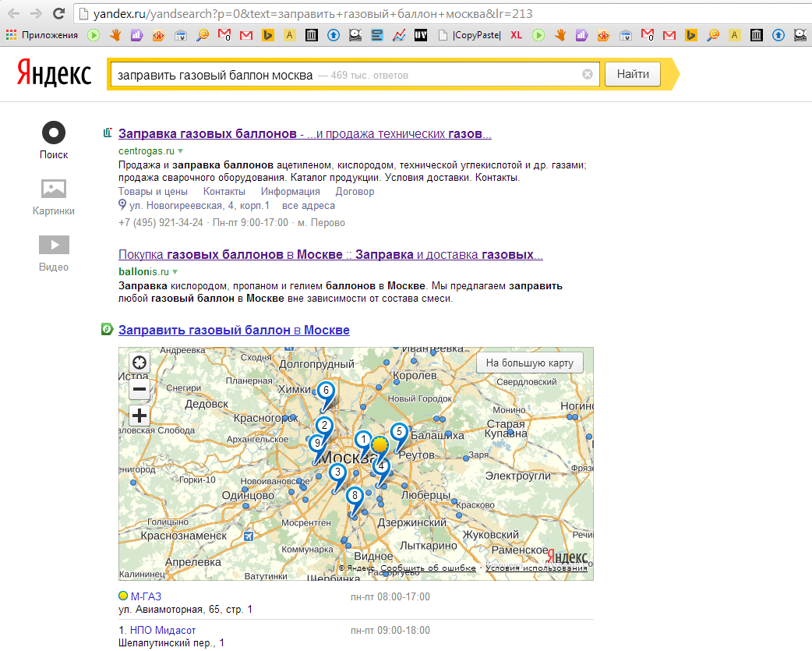Switch to Картинки image search
Screen dimensions: 812x651
coord(54,197)
